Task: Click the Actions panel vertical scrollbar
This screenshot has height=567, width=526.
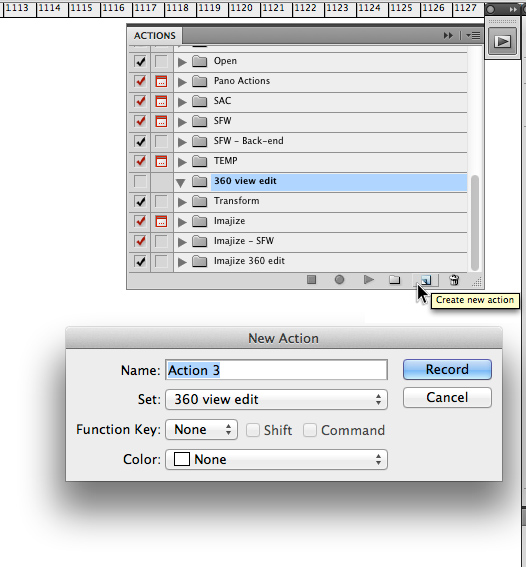Action: click(475, 223)
